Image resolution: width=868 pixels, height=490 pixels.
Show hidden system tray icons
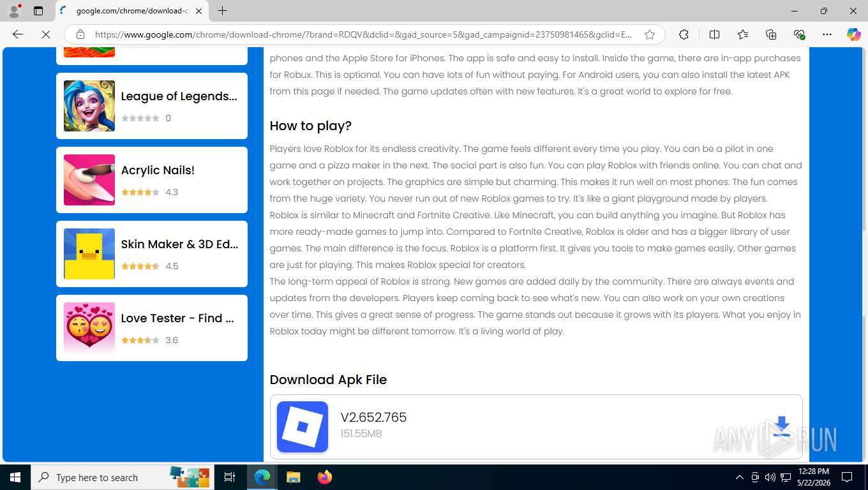pyautogui.click(x=740, y=477)
